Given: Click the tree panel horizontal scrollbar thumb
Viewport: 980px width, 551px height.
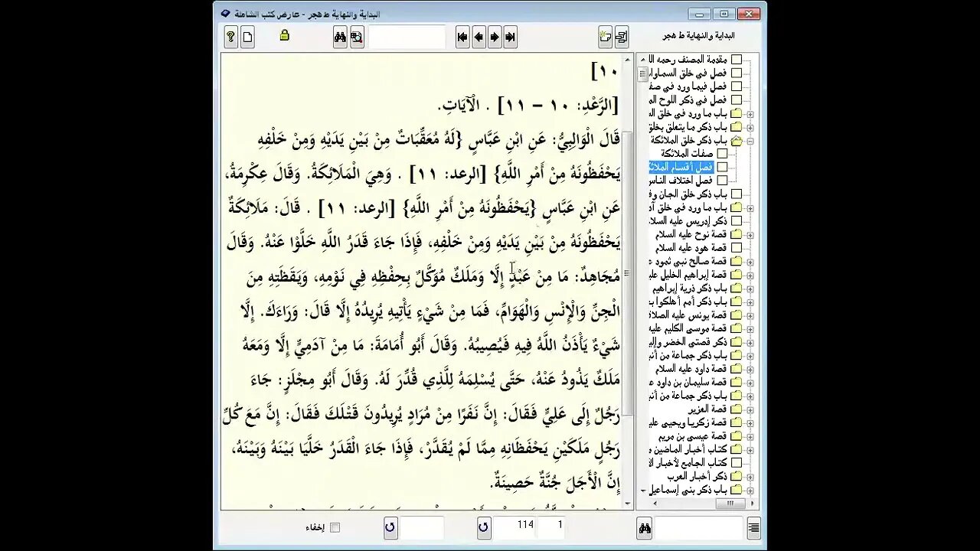Looking at the screenshot, I should click(x=730, y=504).
